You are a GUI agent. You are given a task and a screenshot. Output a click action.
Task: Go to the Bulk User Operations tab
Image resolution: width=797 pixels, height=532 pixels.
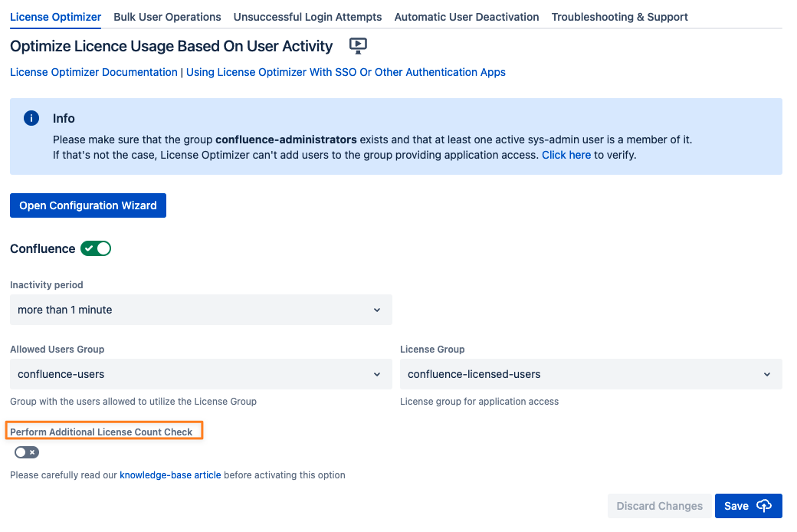click(x=167, y=17)
